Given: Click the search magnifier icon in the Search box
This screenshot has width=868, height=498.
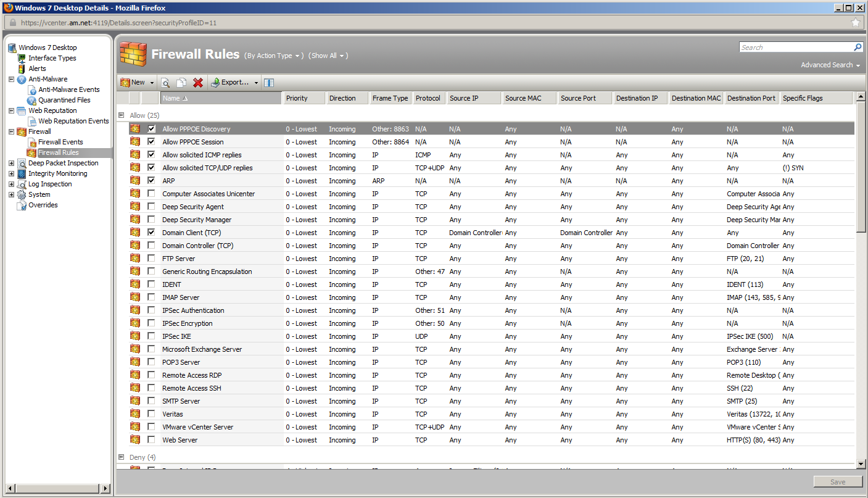Looking at the screenshot, I should tap(858, 47).
